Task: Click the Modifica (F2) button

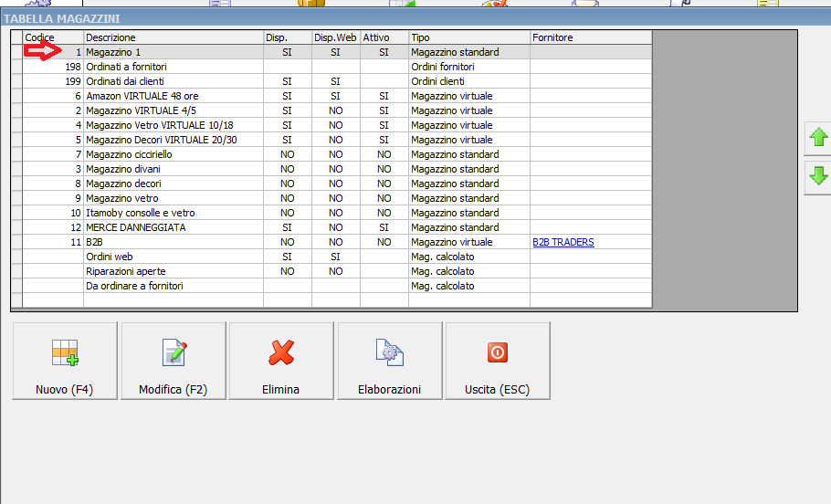Action: coord(174,361)
